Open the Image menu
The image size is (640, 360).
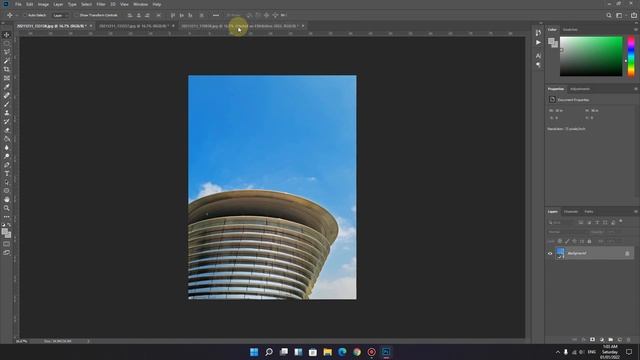(43, 4)
